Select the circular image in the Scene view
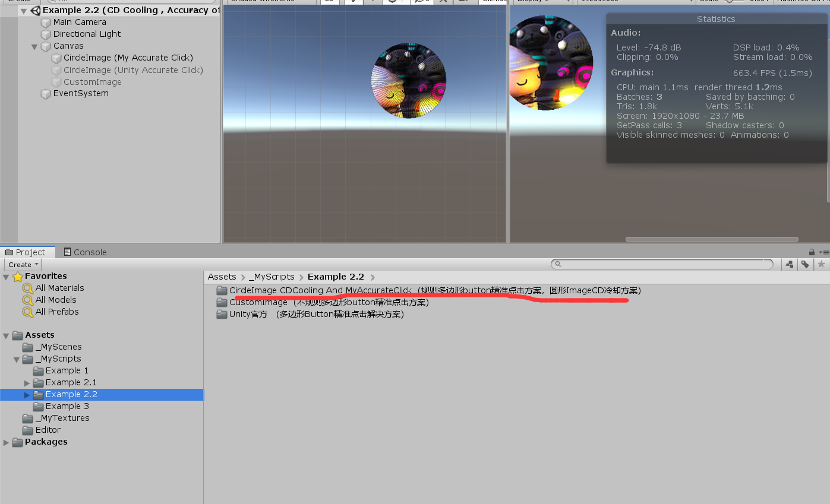 (x=409, y=80)
